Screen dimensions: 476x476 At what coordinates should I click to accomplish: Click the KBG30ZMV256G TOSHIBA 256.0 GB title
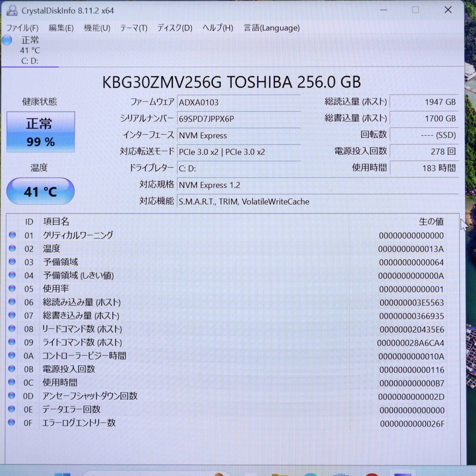[x=232, y=82]
